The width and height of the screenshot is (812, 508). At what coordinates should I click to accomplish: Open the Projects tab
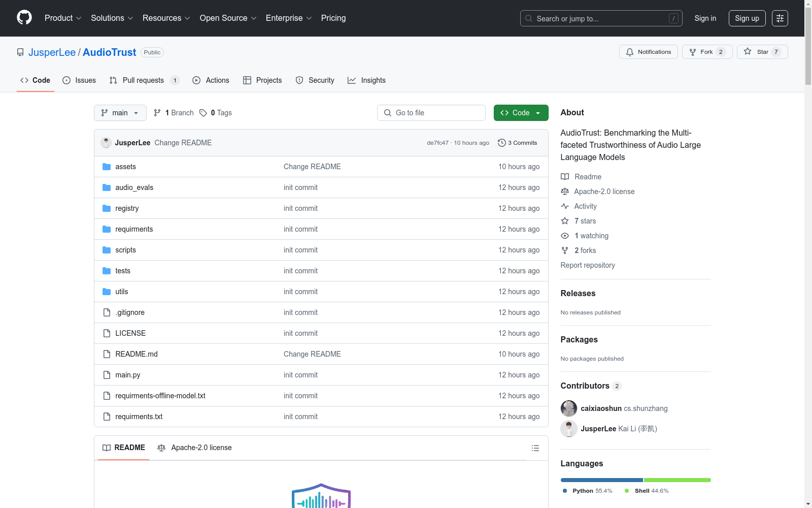262,80
